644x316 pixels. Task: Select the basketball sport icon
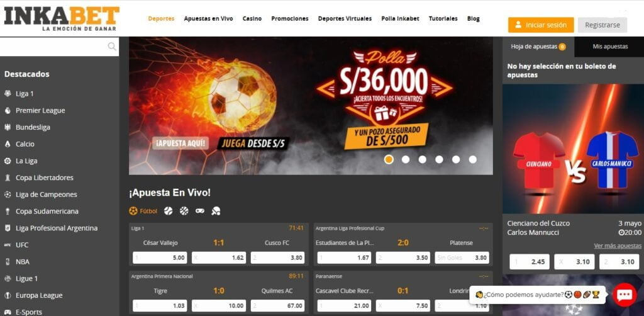coord(184,211)
